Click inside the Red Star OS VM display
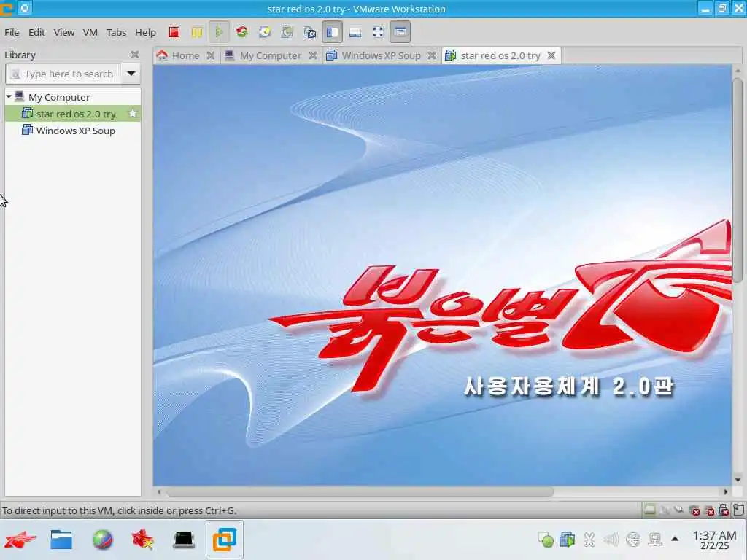The height and width of the screenshot is (560, 747). [x=442, y=275]
